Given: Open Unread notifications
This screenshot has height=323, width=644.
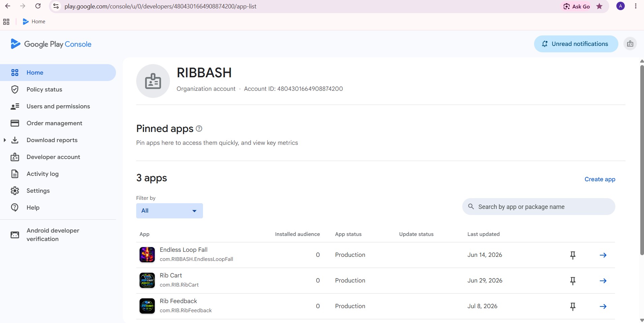Looking at the screenshot, I should point(576,44).
